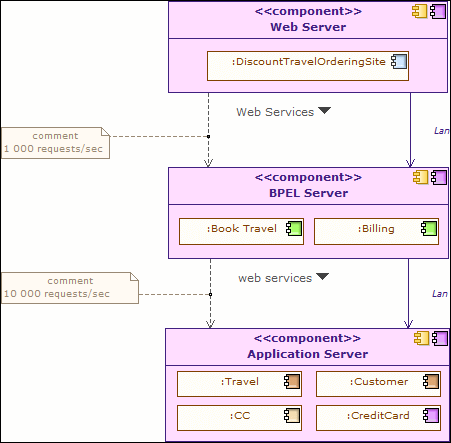Image resolution: width=451 pixels, height=443 pixels.
Task: Select the :DiscountTravelOrderingSite part box
Action: click(x=308, y=66)
